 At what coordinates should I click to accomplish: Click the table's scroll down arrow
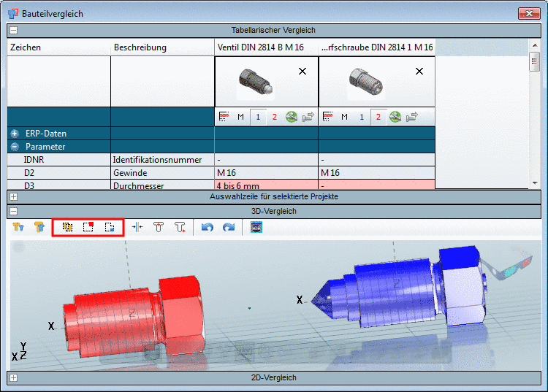click(535, 183)
